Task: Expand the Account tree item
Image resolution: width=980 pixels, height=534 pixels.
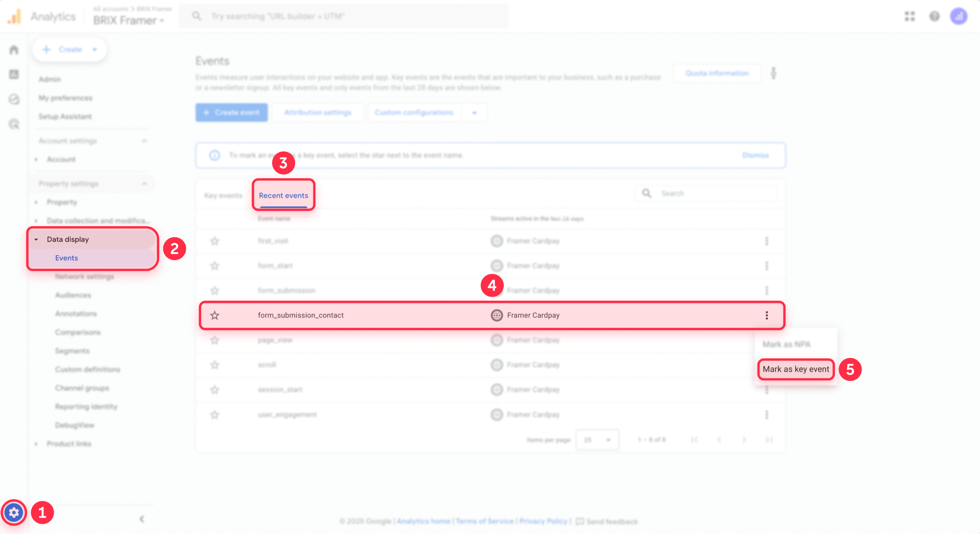Action: pyautogui.click(x=36, y=159)
